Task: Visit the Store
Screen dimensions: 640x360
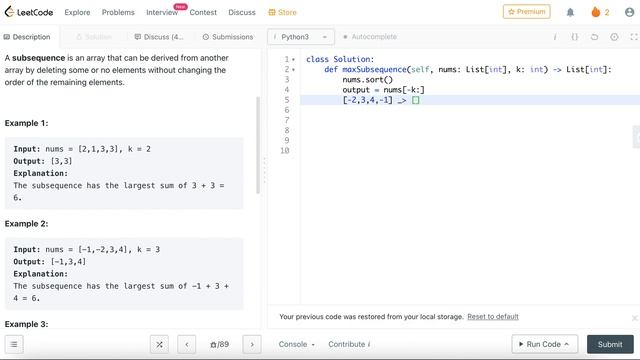Action: pos(282,12)
